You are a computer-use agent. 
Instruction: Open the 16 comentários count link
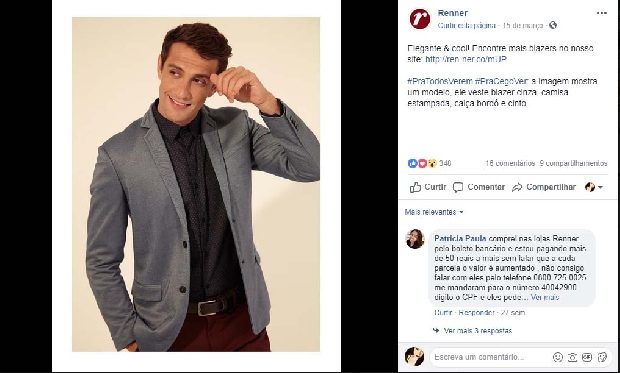510,163
